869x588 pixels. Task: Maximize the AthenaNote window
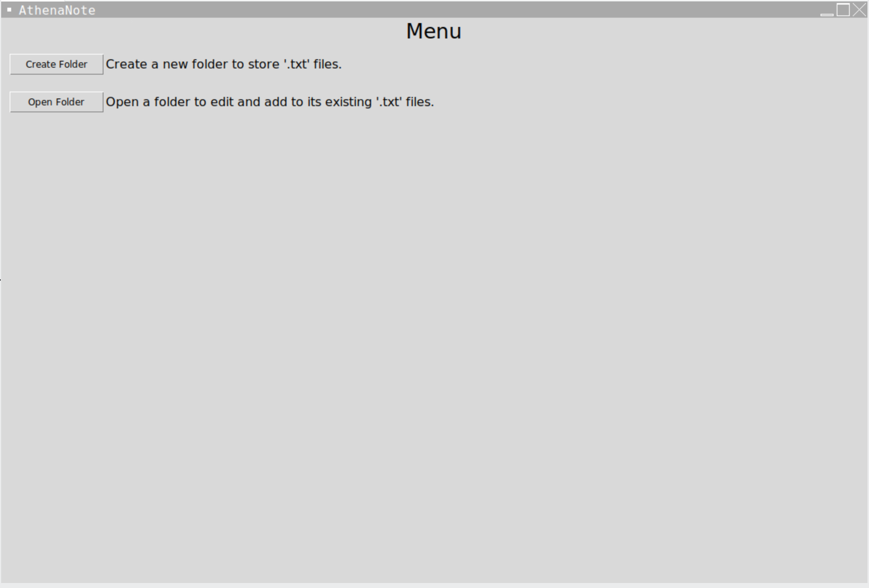[843, 10]
